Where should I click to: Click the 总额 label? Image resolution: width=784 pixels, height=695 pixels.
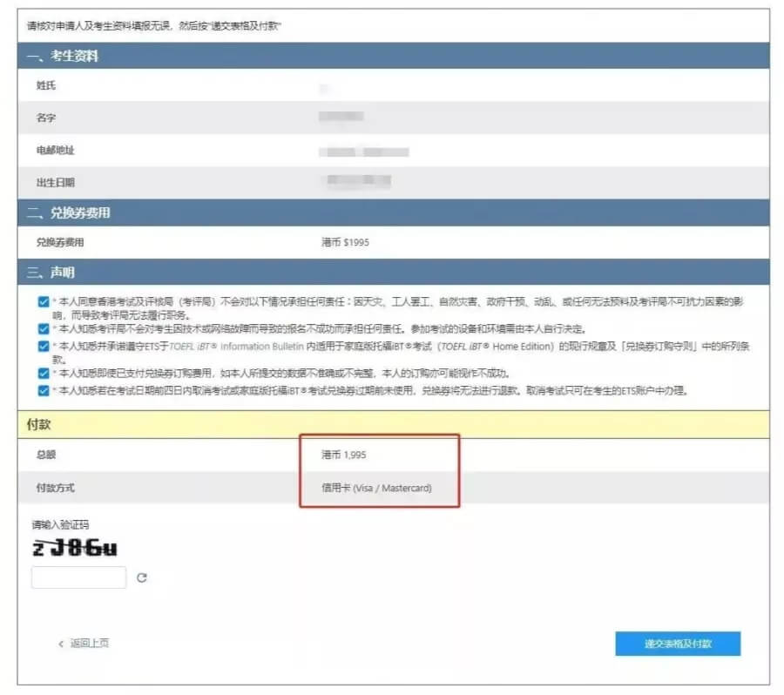[x=46, y=455]
